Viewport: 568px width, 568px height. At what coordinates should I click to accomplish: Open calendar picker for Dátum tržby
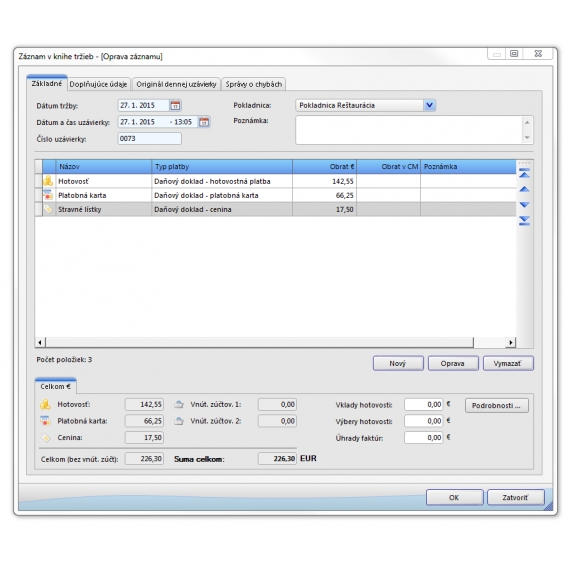[175, 105]
